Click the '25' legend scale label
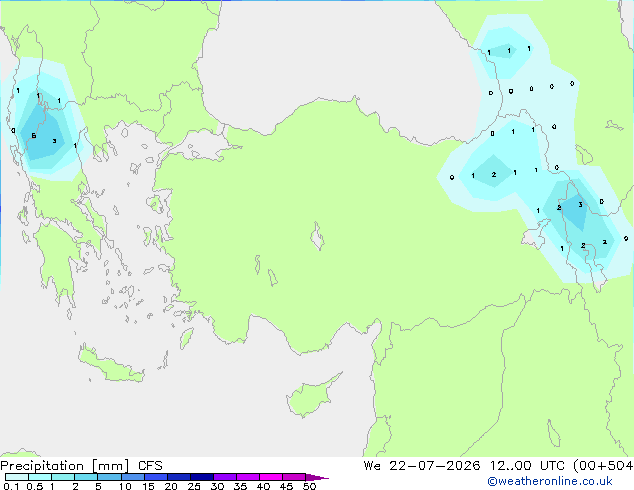 coord(194,486)
